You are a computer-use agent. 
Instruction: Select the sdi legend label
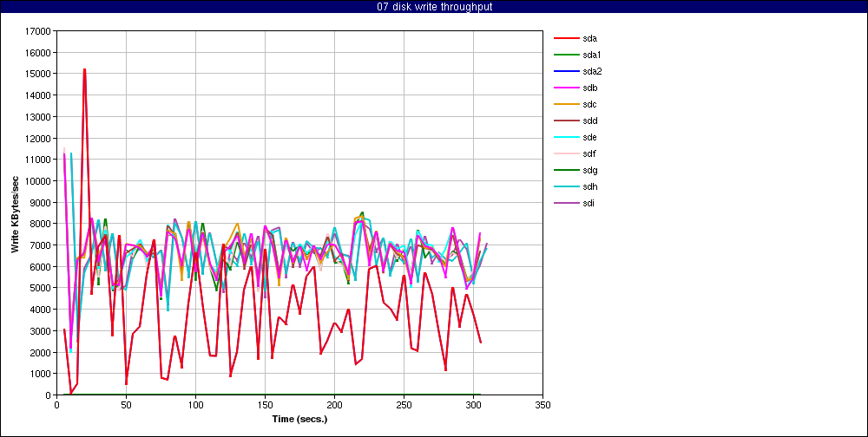point(589,203)
